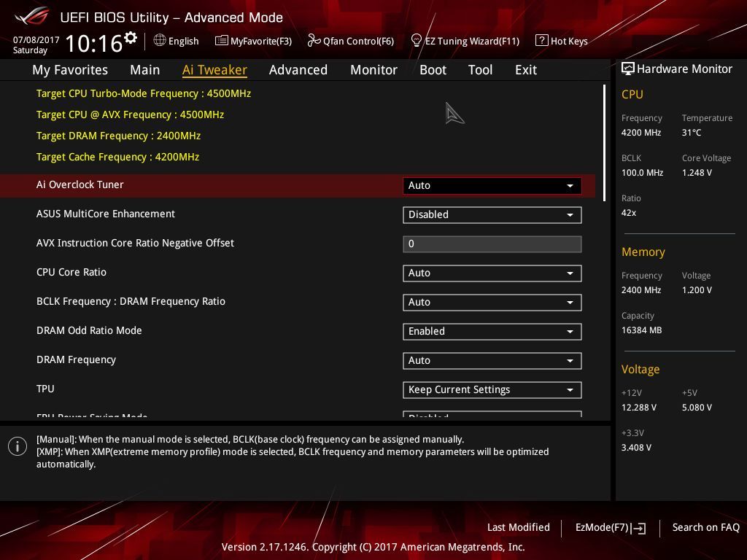Open the TPU Keep Current Settings dropdown
747x560 pixels.
(x=492, y=389)
